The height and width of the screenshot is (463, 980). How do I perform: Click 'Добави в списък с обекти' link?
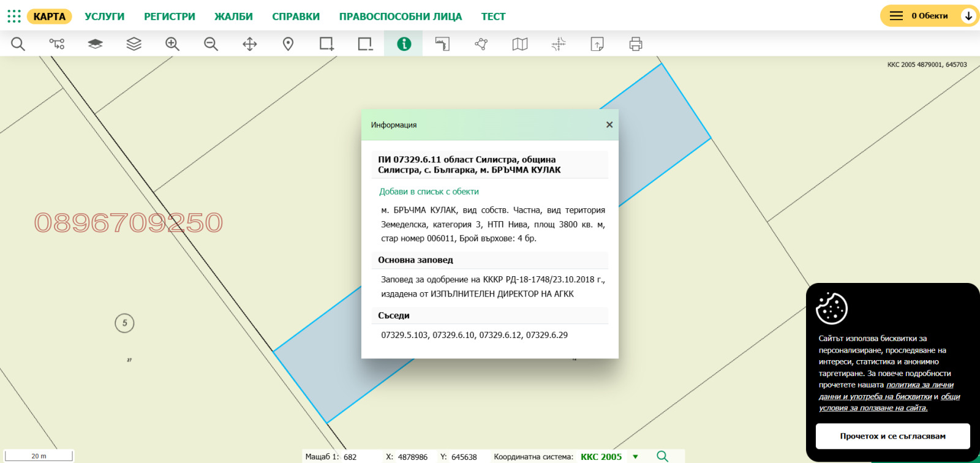point(429,192)
